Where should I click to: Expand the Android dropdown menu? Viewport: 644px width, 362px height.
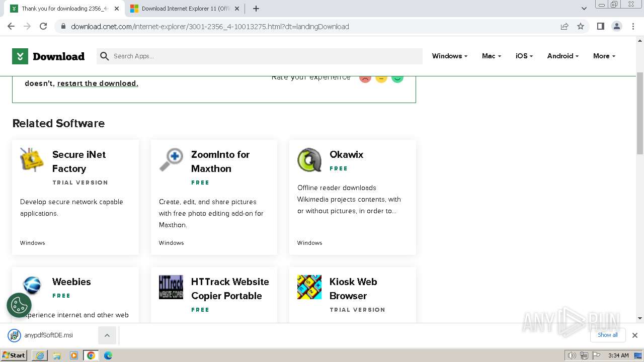(x=563, y=56)
